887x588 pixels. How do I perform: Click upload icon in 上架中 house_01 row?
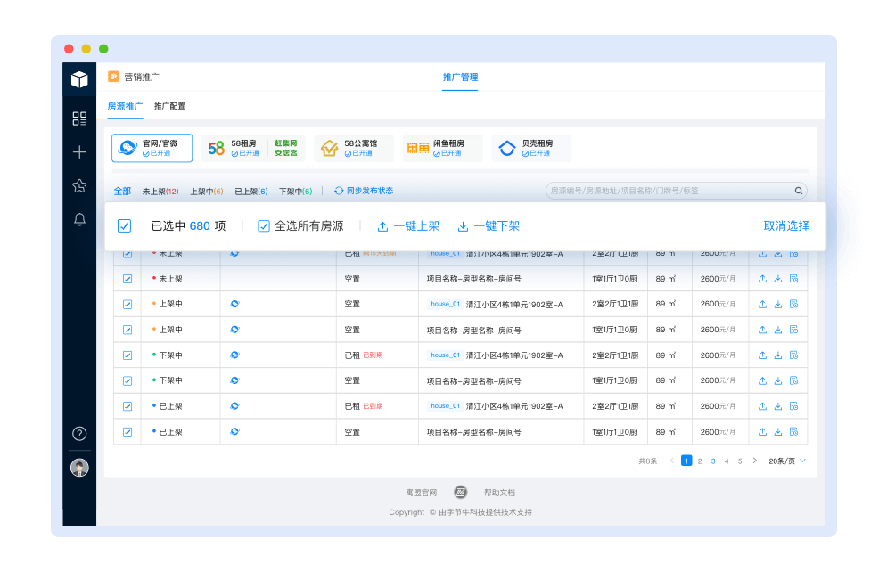click(x=762, y=304)
